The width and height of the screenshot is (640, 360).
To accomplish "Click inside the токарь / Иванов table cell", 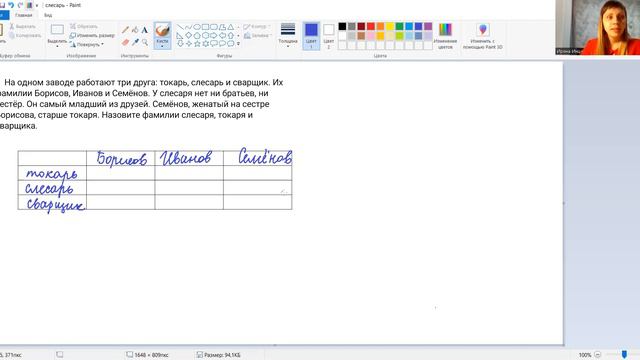I will [x=189, y=173].
